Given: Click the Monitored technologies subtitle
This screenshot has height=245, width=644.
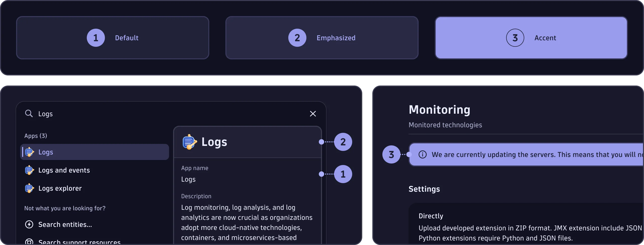Looking at the screenshot, I should click(445, 125).
